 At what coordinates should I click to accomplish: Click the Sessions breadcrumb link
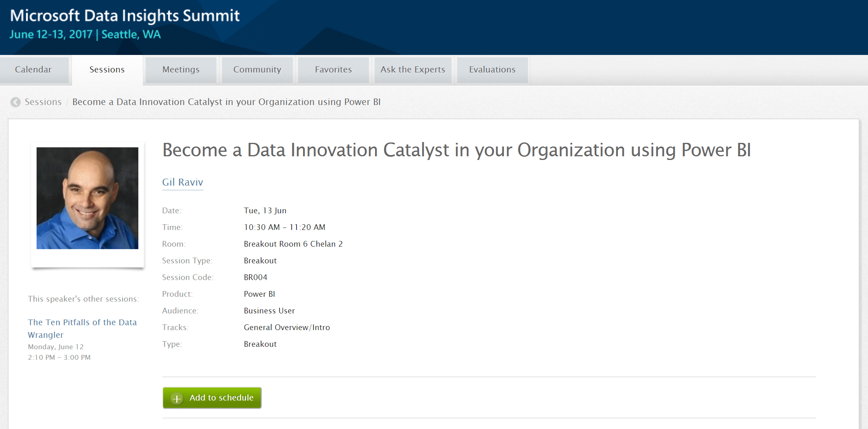point(43,102)
